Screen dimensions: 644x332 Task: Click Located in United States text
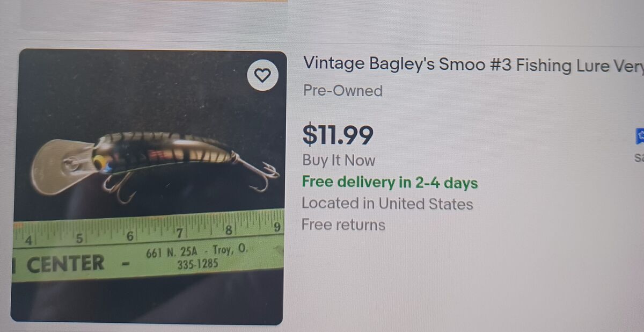(x=387, y=204)
